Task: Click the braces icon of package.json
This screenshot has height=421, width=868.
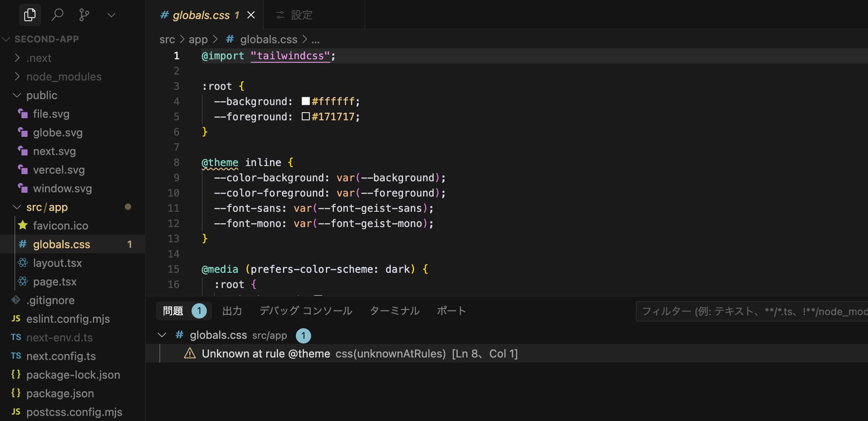Action: pyautogui.click(x=16, y=393)
